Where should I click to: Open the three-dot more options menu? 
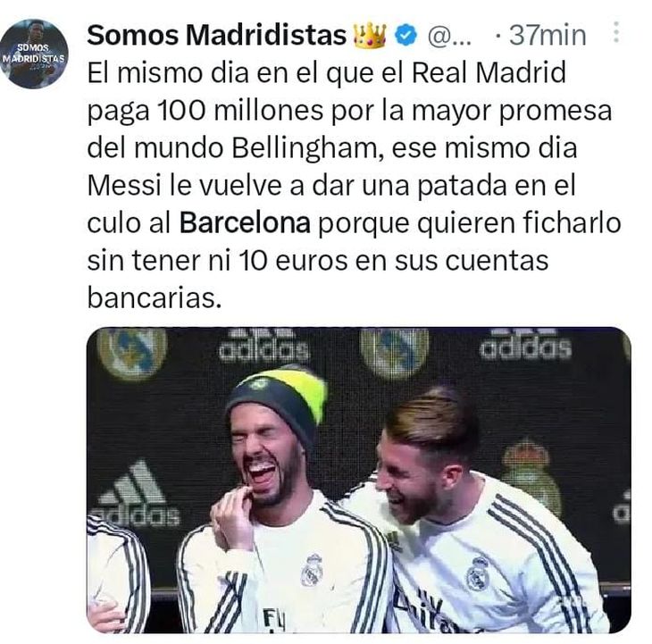point(616,32)
